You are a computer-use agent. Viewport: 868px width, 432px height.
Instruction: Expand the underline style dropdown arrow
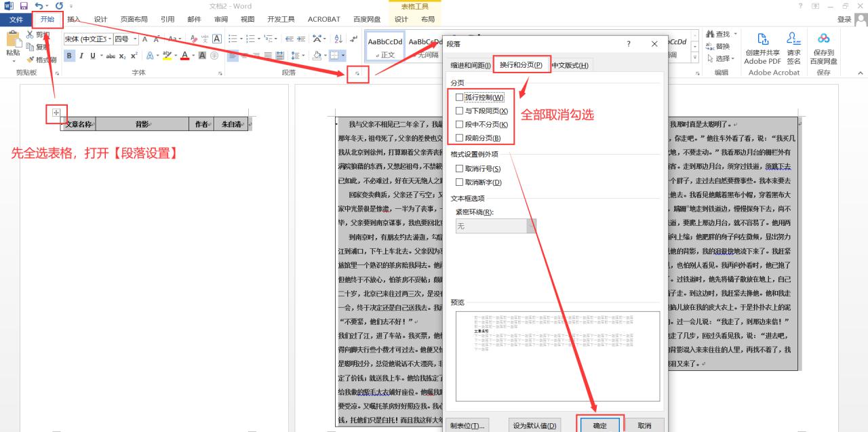coord(100,56)
